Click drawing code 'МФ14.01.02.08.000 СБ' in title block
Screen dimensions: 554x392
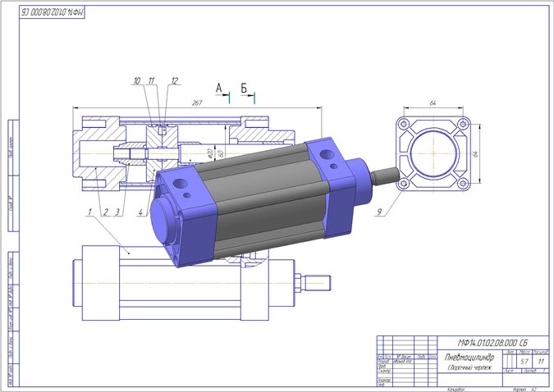click(492, 343)
